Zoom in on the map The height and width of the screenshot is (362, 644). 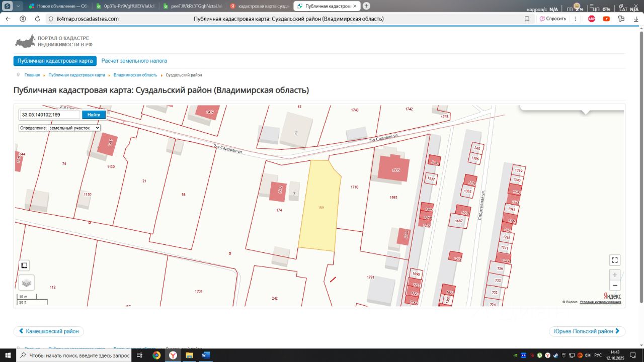(x=614, y=275)
